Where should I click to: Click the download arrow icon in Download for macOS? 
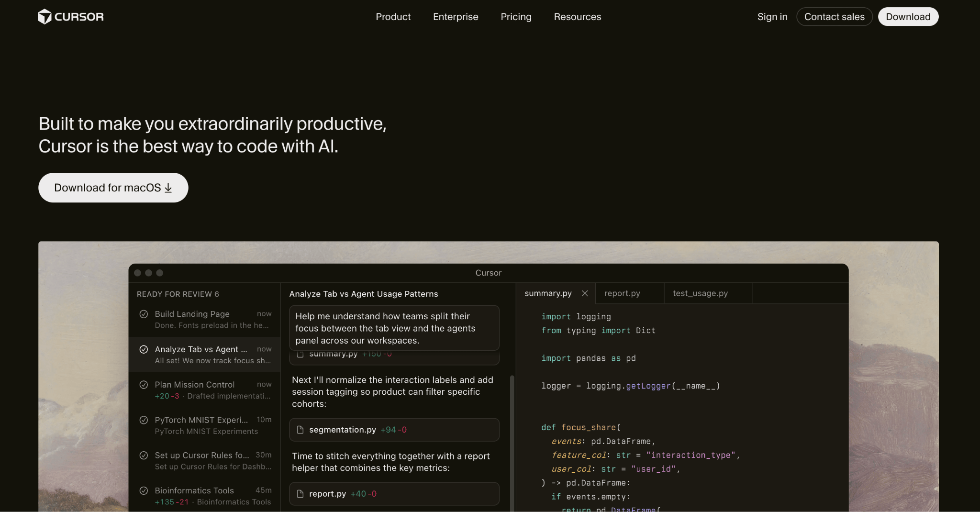click(168, 188)
